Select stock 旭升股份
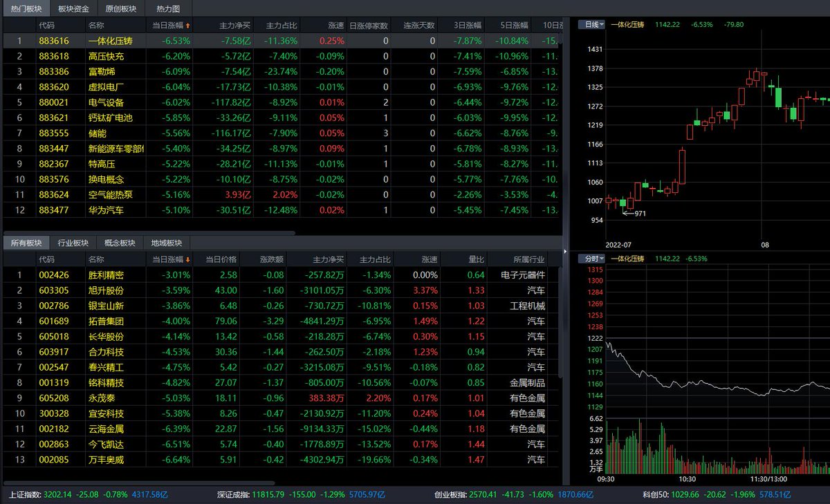Screen dimensions: 830x504 point(106,290)
